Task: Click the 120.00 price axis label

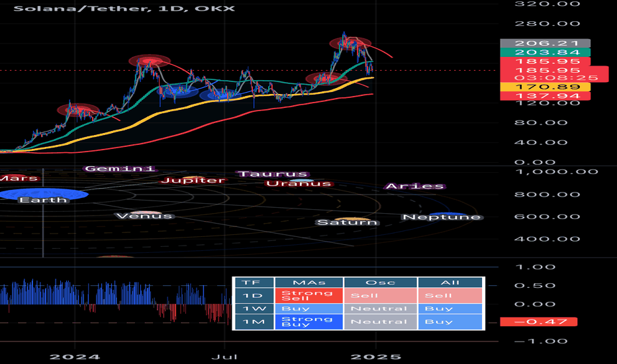Action: (x=547, y=103)
